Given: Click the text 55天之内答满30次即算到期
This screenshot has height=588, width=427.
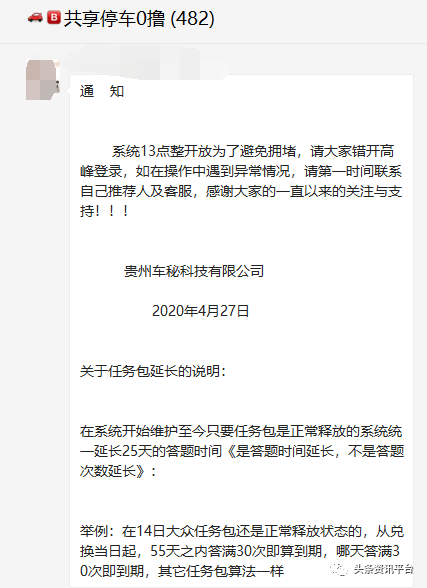Looking at the screenshot, I should [x=236, y=551].
